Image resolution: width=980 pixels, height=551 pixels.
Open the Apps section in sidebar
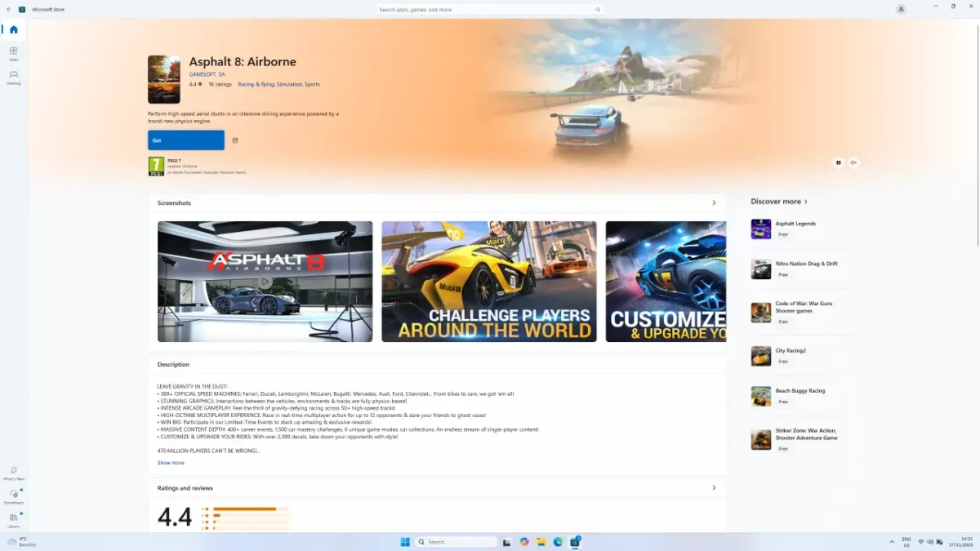13,53
